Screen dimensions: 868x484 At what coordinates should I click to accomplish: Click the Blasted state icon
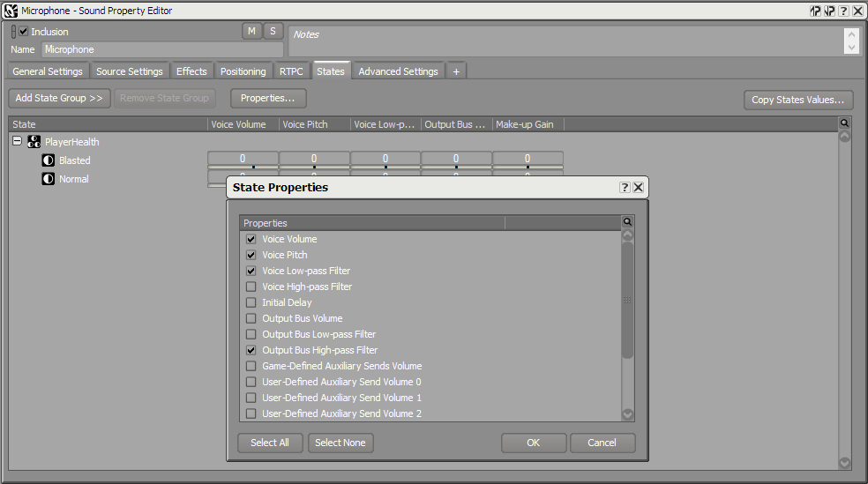[49, 160]
